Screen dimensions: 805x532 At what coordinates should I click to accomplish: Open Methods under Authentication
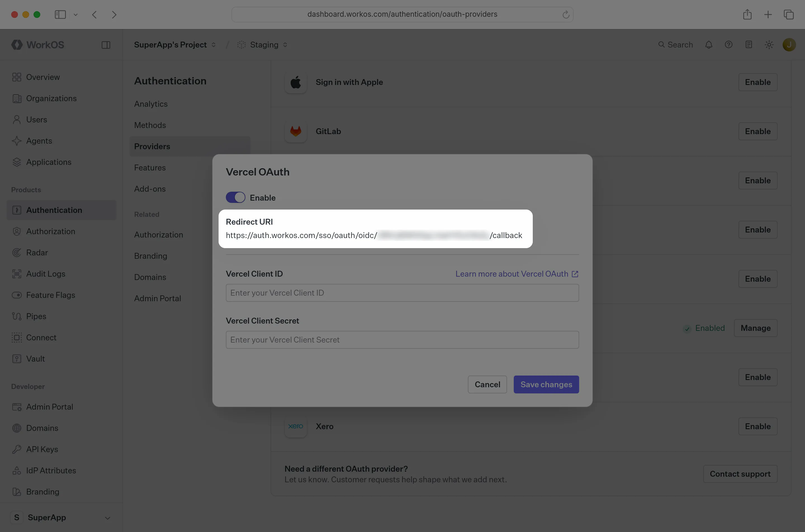[150, 125]
